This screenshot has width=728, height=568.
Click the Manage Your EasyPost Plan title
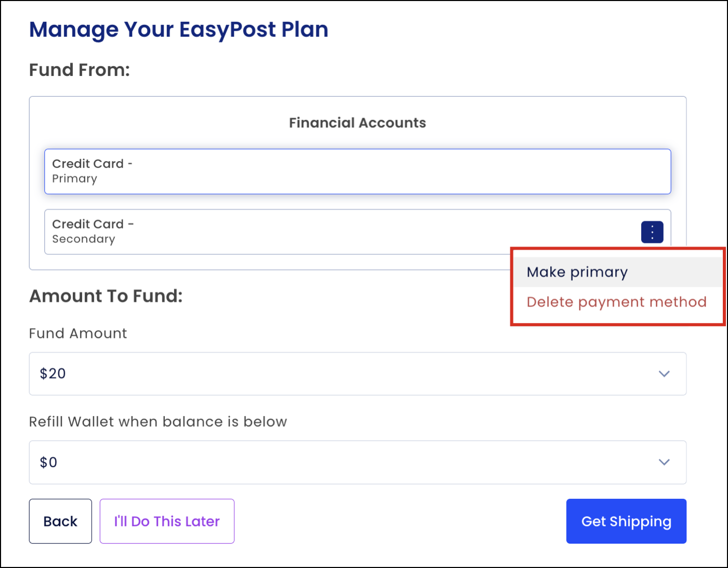[x=179, y=29]
